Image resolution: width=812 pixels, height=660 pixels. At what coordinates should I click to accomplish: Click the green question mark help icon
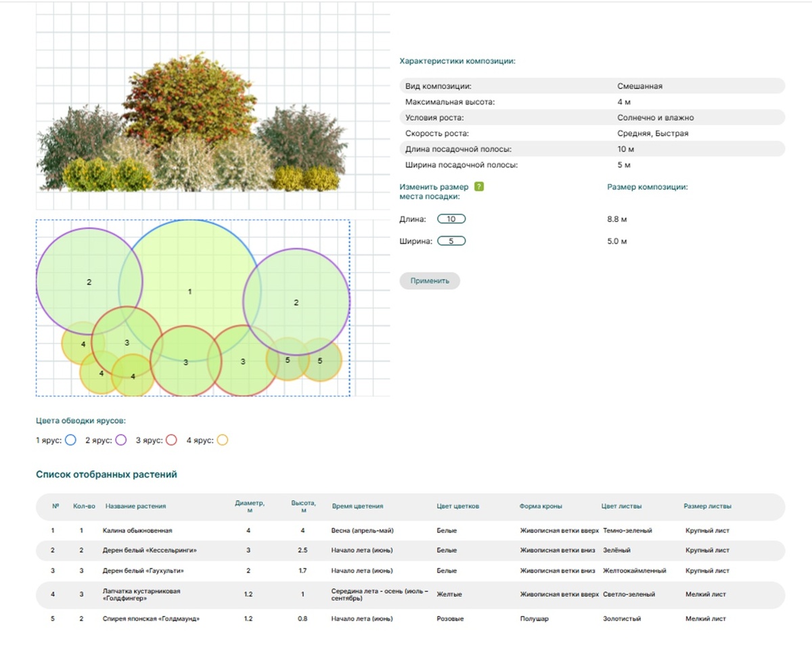click(479, 187)
